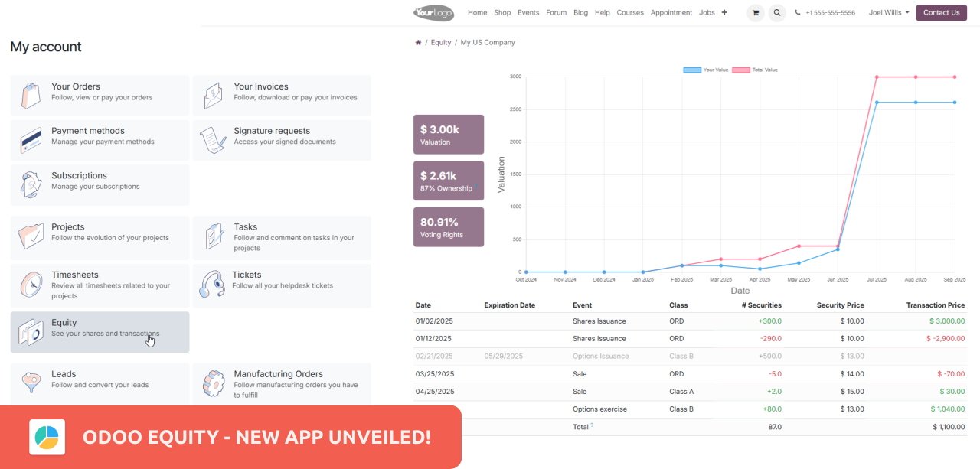This screenshot has width=980, height=469.
Task: Click the $ 2.61k Ownership card
Action: coord(449,181)
